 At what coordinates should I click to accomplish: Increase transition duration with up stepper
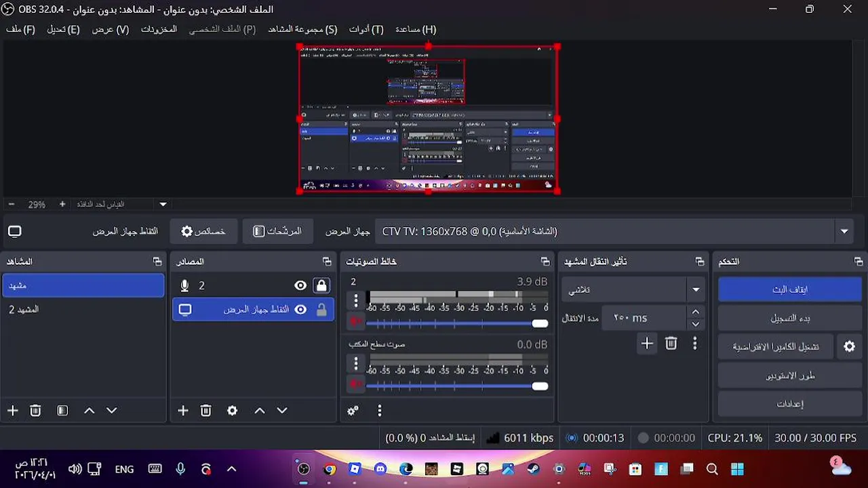[696, 312]
